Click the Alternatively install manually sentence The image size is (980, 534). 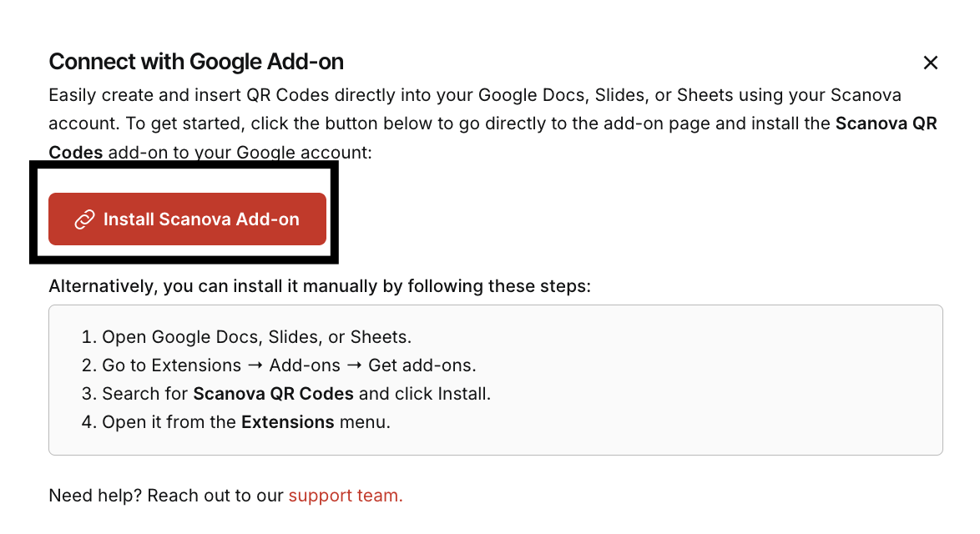pyautogui.click(x=320, y=286)
